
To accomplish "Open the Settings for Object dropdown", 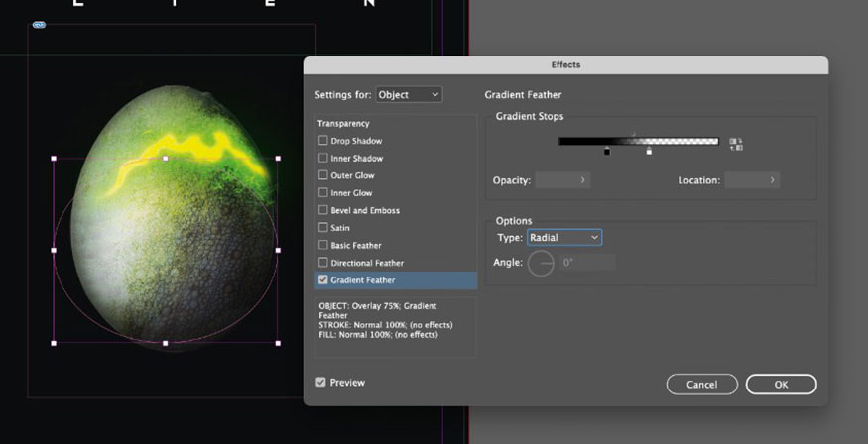I will coord(409,95).
